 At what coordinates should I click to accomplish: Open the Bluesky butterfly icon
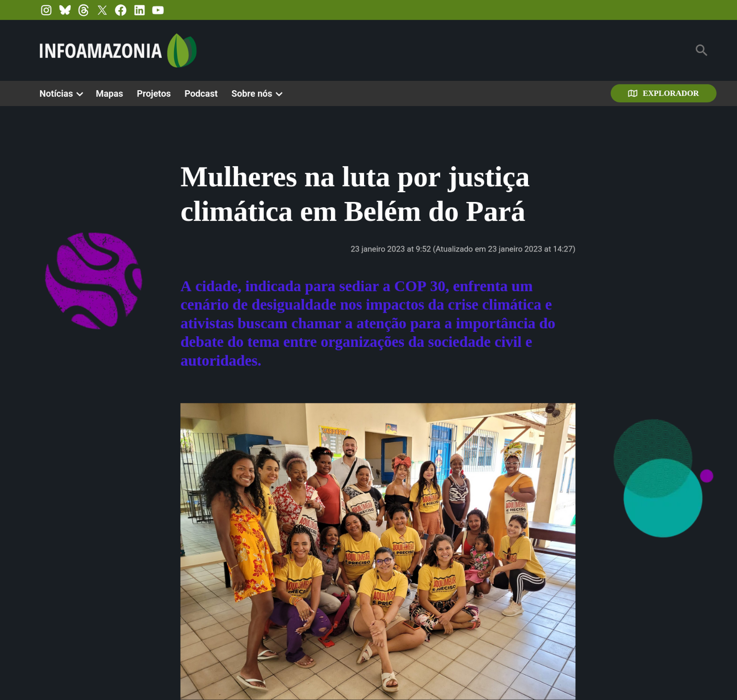pos(65,10)
